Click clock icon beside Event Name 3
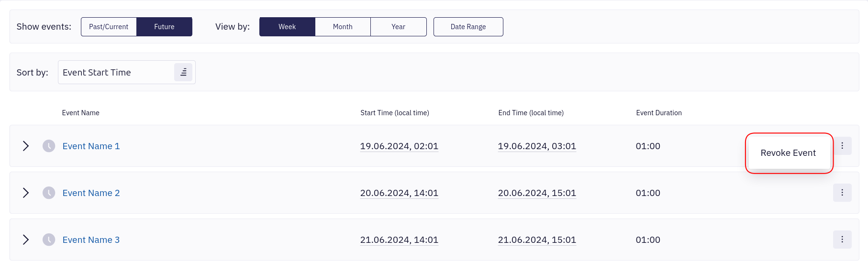The height and width of the screenshot is (262, 868). (x=49, y=240)
